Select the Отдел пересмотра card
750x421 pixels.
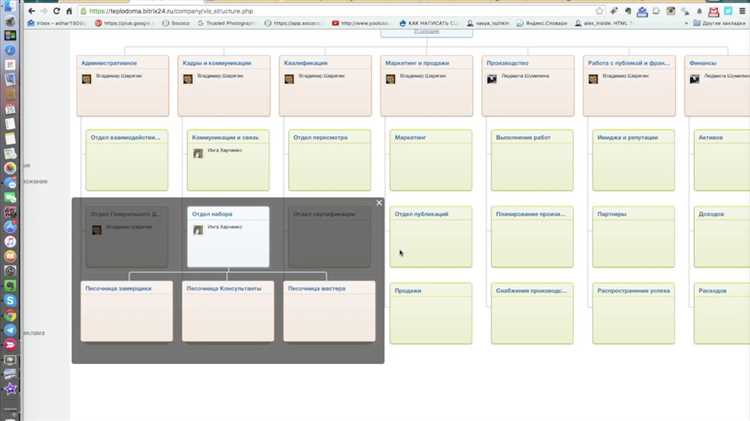coord(330,160)
